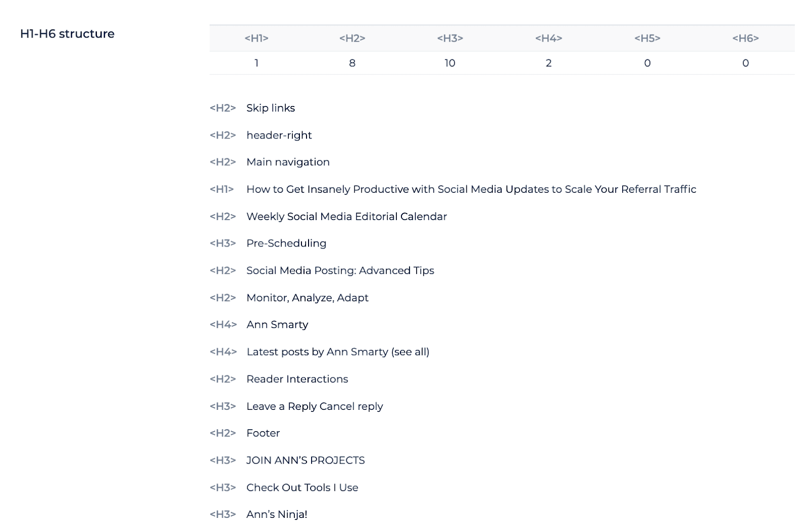Click the H1 'How to Get Insanely Productive' title
Viewport: 812px width, 526px height.
click(471, 189)
